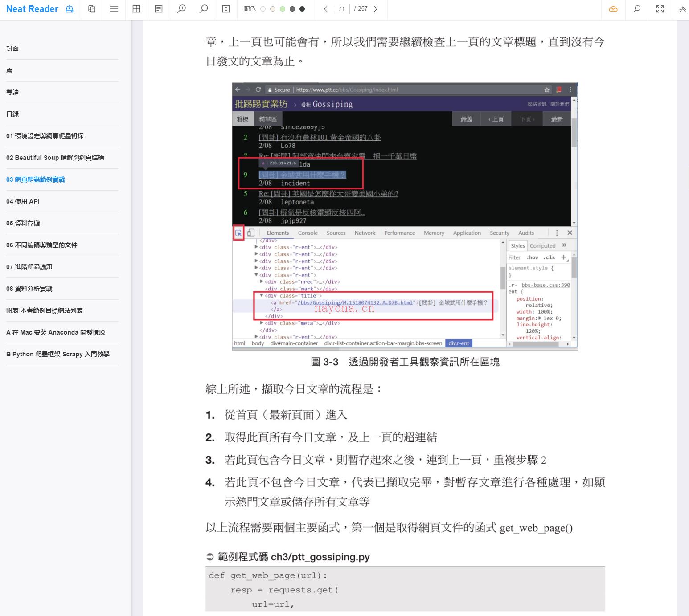689x616 pixels.
Task: Click the Neat Reader logo
Action: 32,9
